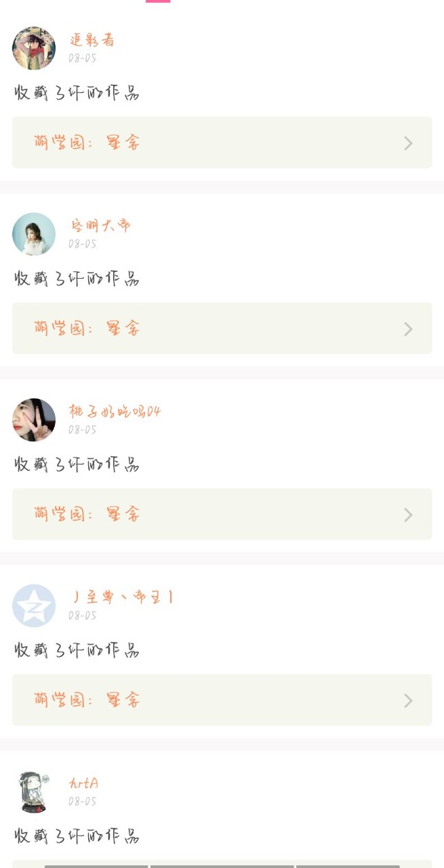The image size is (444, 868).
Task: Click the 08-05 date under 追影者
Action: tap(83, 59)
